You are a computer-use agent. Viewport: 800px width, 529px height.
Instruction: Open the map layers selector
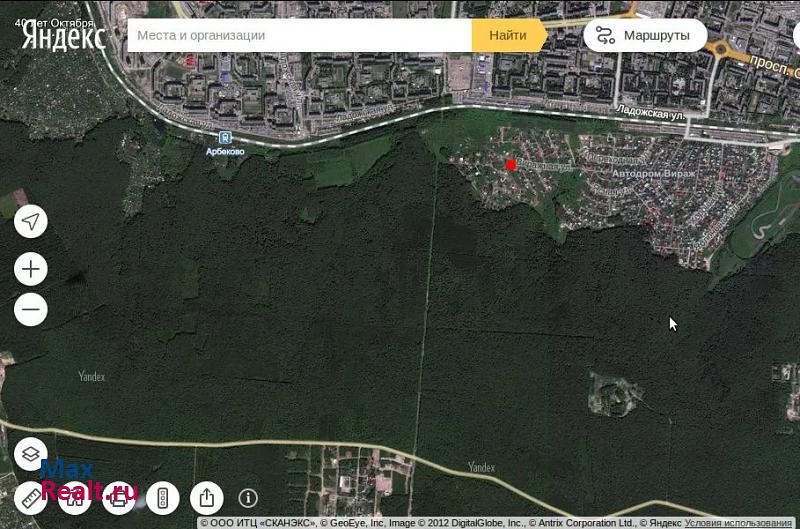(x=31, y=454)
